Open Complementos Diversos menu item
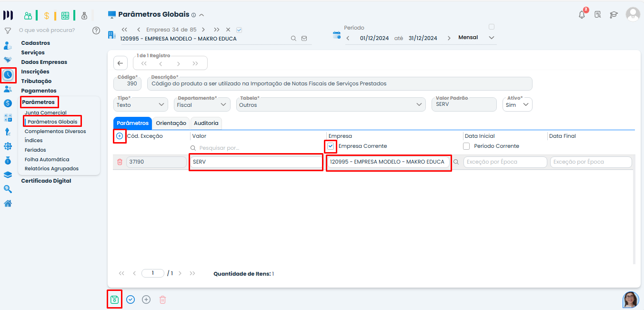 tap(55, 131)
